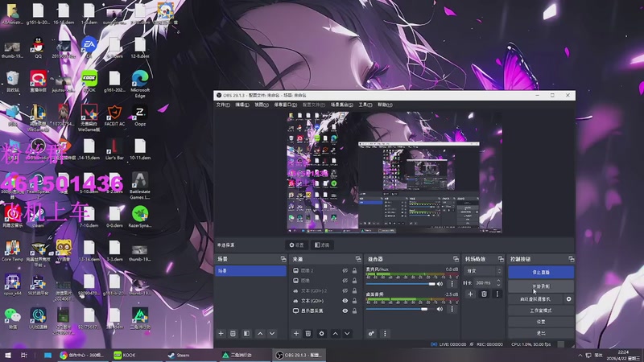Open Core Temp desktop shortcut
Image resolution: width=644 pixels, height=362 pixels.
point(12,251)
